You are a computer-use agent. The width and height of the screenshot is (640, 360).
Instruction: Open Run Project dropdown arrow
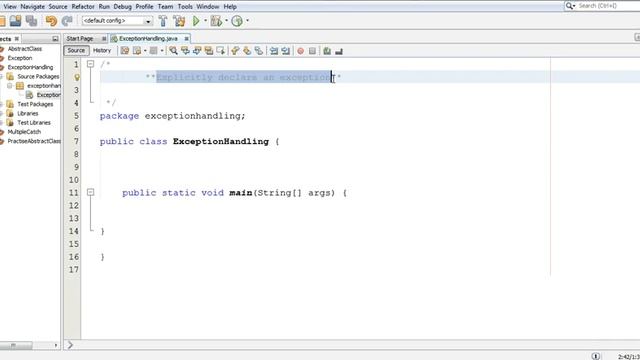tap(205, 21)
